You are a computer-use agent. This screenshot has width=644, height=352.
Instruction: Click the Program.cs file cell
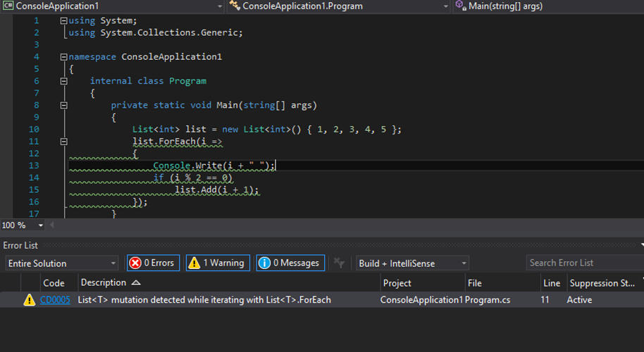point(488,300)
